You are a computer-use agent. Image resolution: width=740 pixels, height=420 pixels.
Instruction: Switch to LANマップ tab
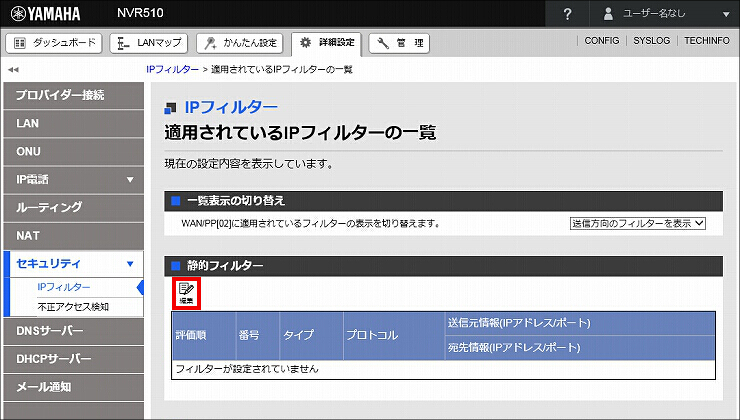(149, 43)
